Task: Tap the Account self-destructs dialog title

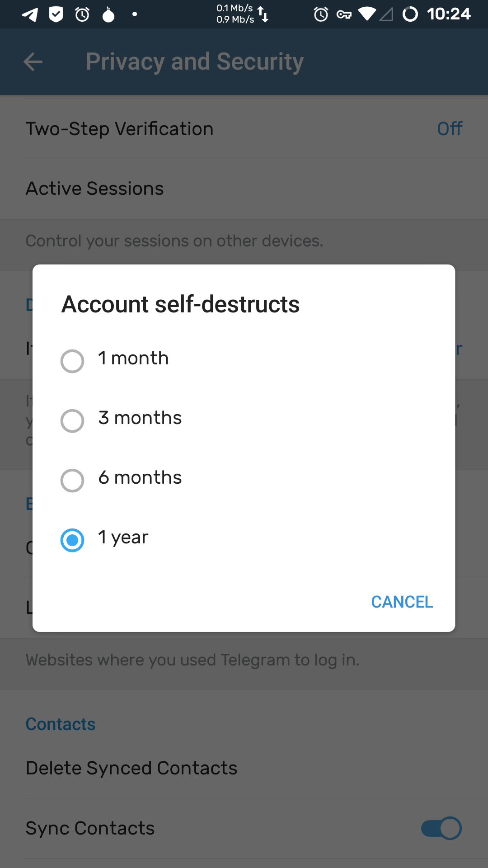Action: pos(181,304)
